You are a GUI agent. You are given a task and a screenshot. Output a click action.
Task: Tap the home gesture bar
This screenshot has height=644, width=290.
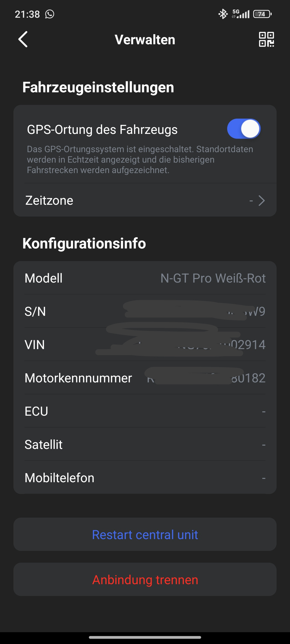145,637
